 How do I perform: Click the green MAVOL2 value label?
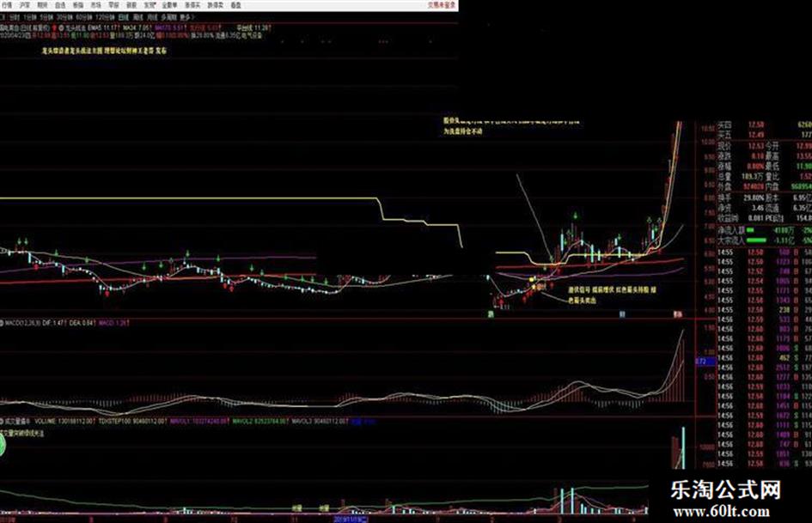pos(260,422)
